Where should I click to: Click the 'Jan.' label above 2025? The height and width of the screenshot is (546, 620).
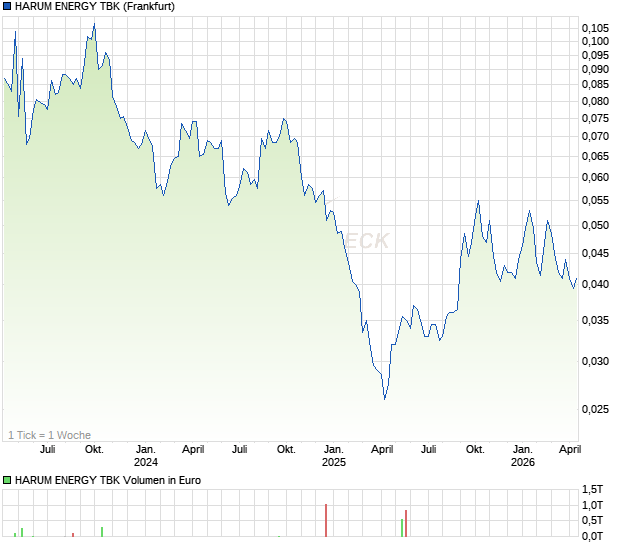(x=334, y=450)
